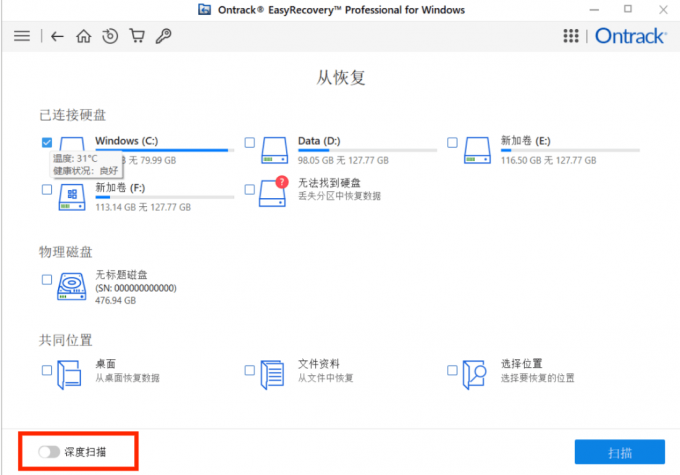Image resolution: width=680 pixels, height=475 pixels.
Task: Click the 新加卷 (F:) usage bar
Action: click(x=165, y=197)
